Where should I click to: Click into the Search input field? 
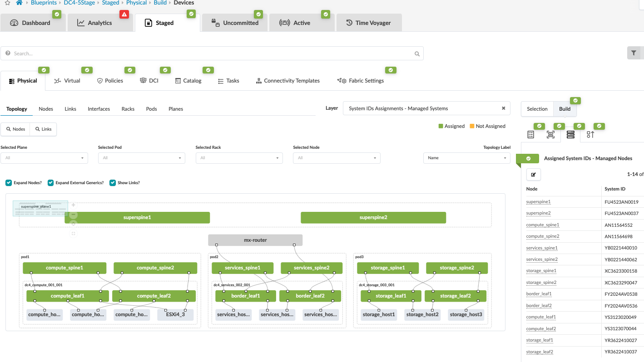coord(212,54)
